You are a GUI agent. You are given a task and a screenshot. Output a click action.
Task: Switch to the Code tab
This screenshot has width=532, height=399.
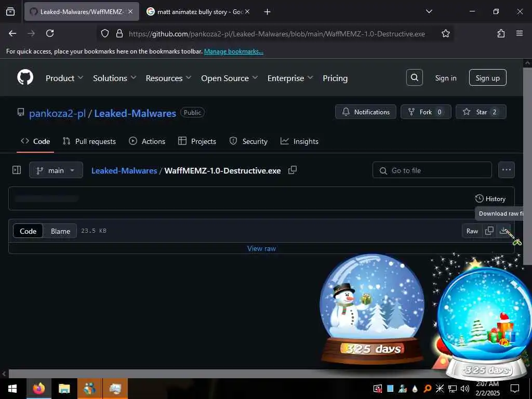(x=35, y=141)
